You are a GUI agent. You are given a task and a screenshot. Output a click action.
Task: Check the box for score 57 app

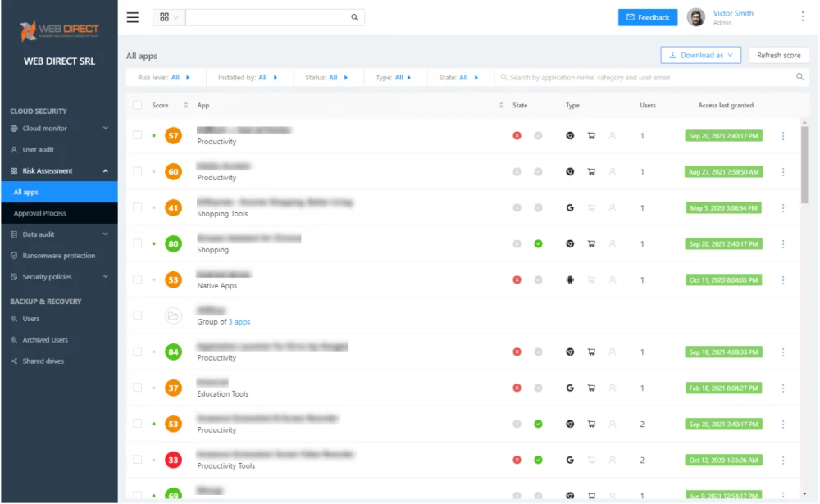[x=138, y=135]
